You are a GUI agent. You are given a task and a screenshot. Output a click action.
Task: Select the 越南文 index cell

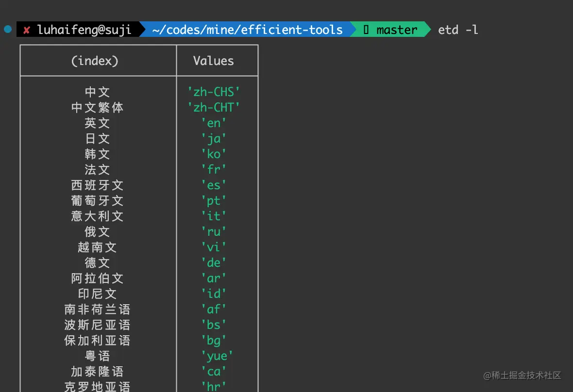click(x=97, y=247)
